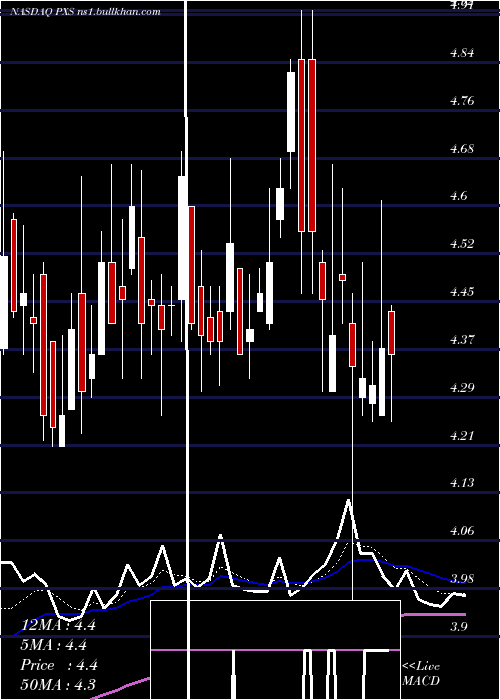Click the <<Live MACD label
This screenshot has height=700, width=500.
click(421, 673)
